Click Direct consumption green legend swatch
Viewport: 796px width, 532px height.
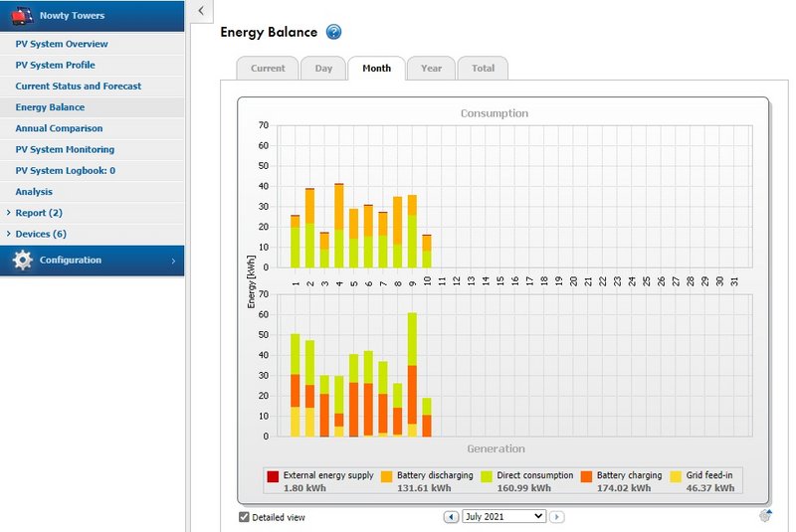[x=487, y=476]
